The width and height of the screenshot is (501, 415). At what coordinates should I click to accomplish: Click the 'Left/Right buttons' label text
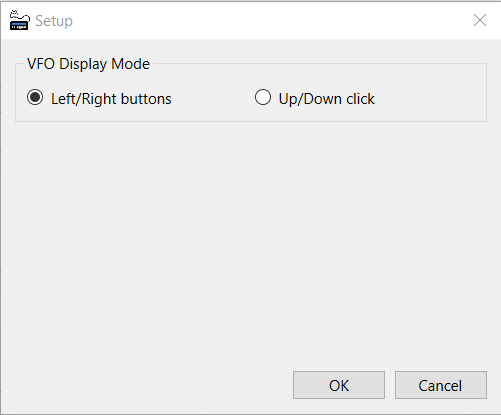[111, 99]
